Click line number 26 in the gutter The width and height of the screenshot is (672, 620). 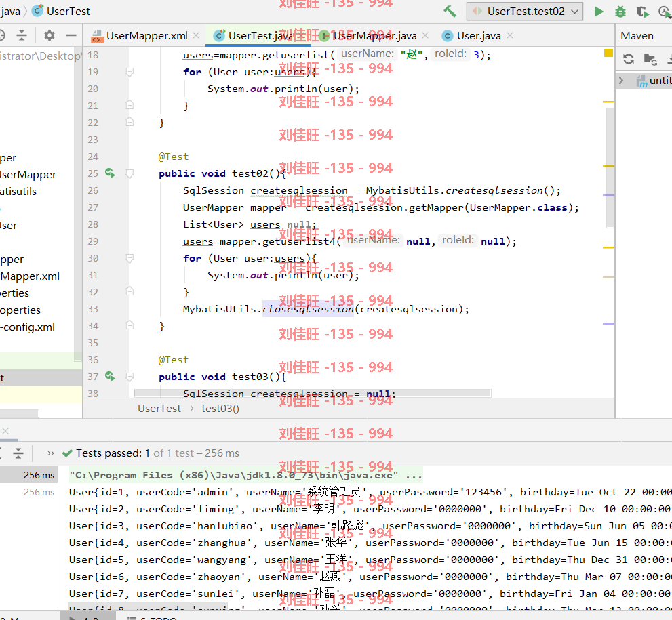point(93,190)
